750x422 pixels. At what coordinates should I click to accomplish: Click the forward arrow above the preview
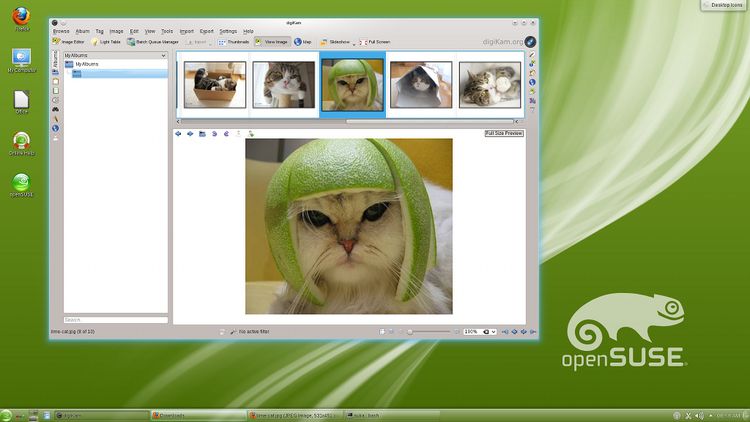tap(189, 133)
